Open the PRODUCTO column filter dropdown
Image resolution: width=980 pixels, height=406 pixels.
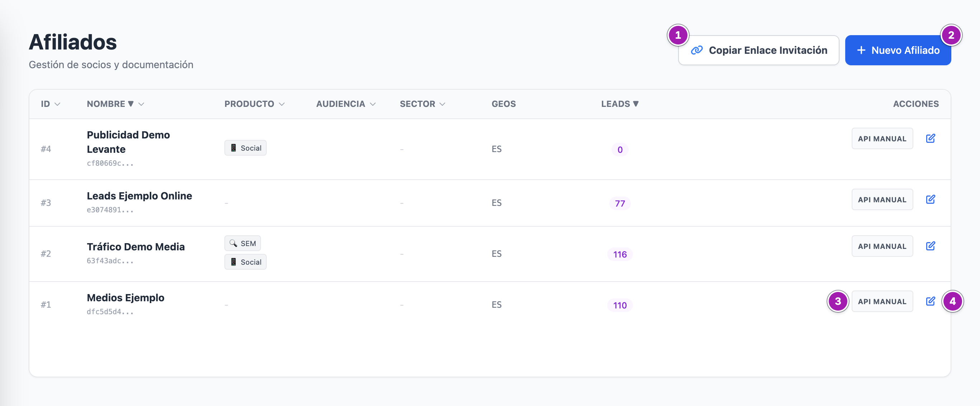[281, 104]
